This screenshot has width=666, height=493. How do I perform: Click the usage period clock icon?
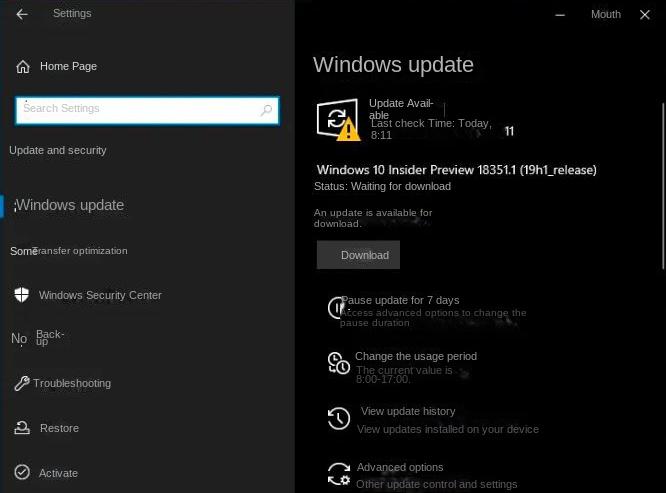[x=339, y=363]
